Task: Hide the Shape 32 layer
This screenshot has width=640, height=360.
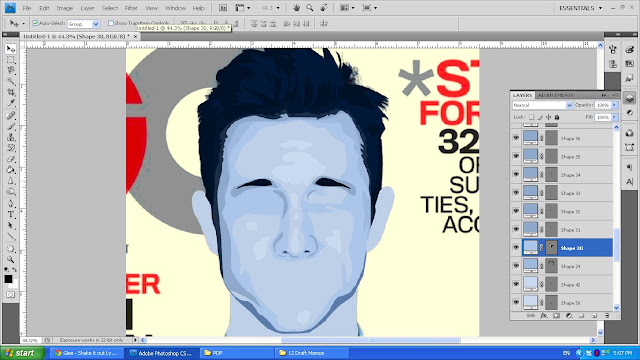Action: pos(516,211)
